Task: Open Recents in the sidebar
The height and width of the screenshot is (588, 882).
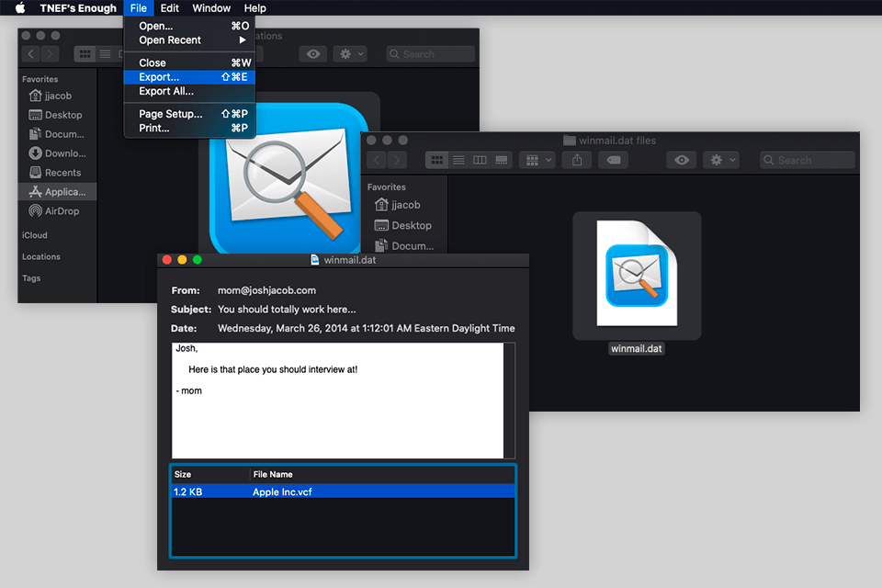Action: 57,172
